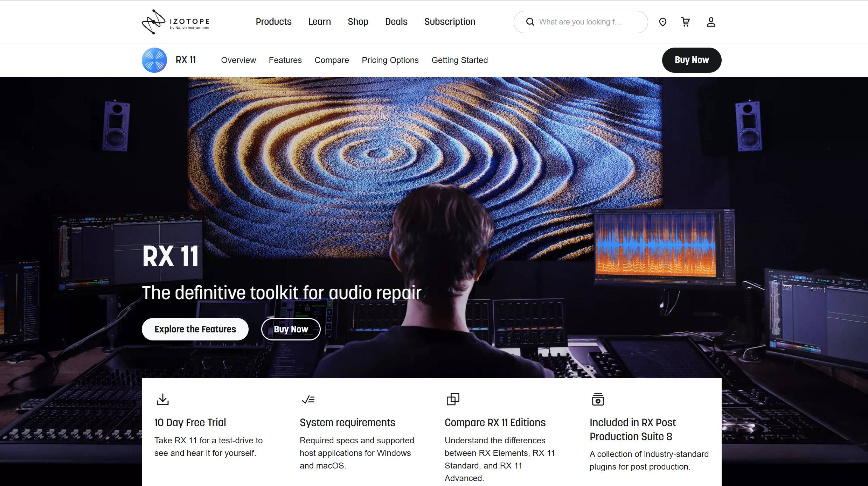The image size is (868, 486).
Task: Click the iZotope logo in the header
Action: pyautogui.click(x=175, y=22)
